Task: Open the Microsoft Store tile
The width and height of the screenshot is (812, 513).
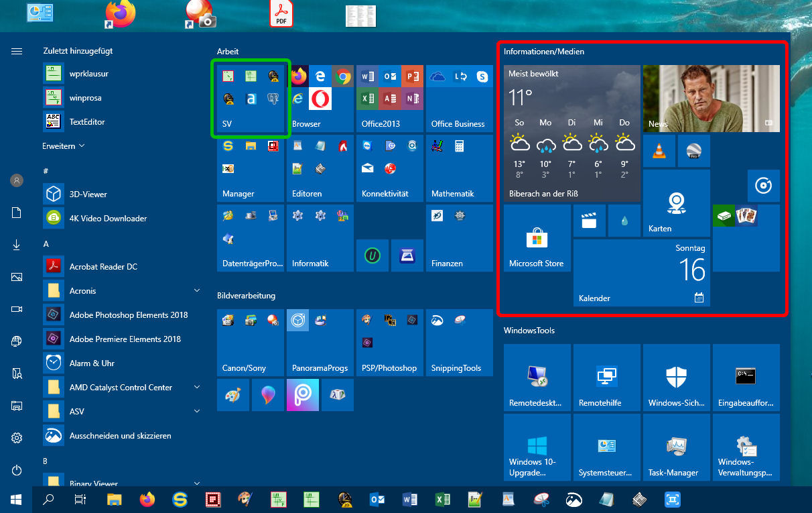Action: pyautogui.click(x=537, y=238)
